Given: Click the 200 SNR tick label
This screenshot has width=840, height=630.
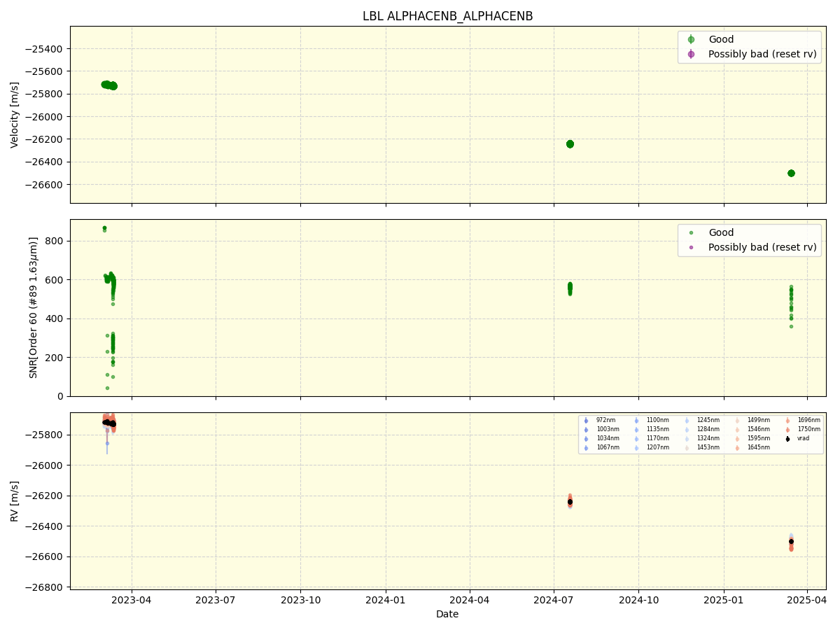Looking at the screenshot, I should [55, 358].
